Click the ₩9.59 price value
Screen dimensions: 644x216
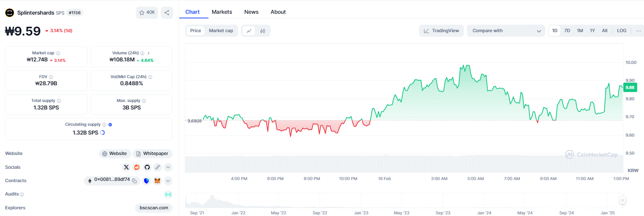pos(23,31)
